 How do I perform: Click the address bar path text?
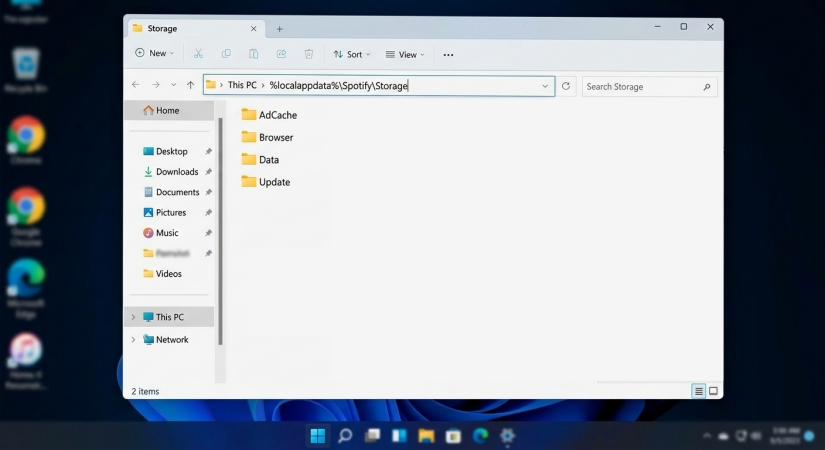click(x=339, y=85)
